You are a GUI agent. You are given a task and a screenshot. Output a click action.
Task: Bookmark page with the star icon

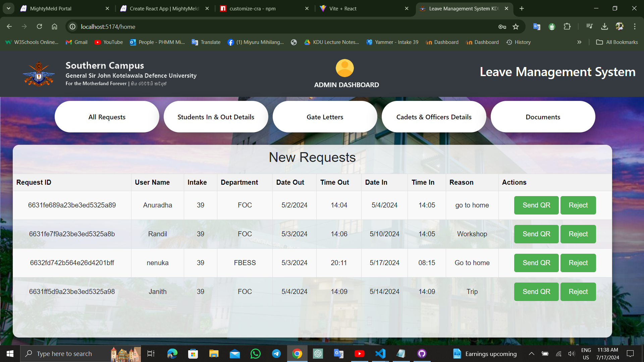pyautogui.click(x=516, y=27)
